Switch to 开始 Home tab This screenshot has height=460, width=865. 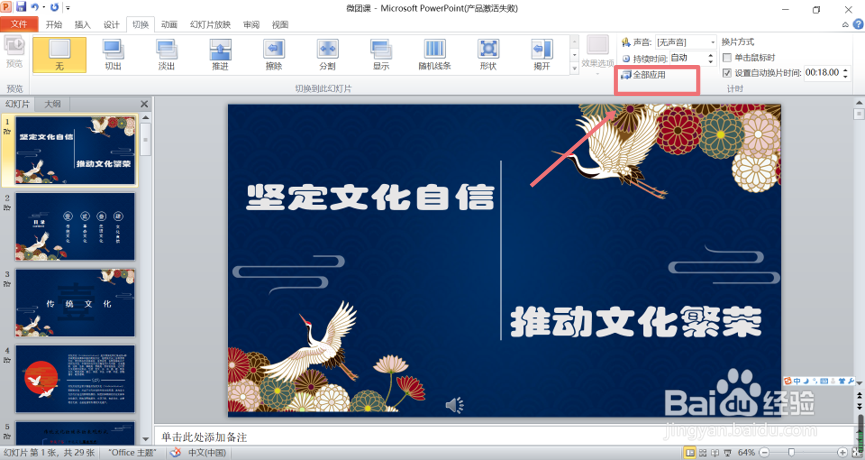[54, 25]
